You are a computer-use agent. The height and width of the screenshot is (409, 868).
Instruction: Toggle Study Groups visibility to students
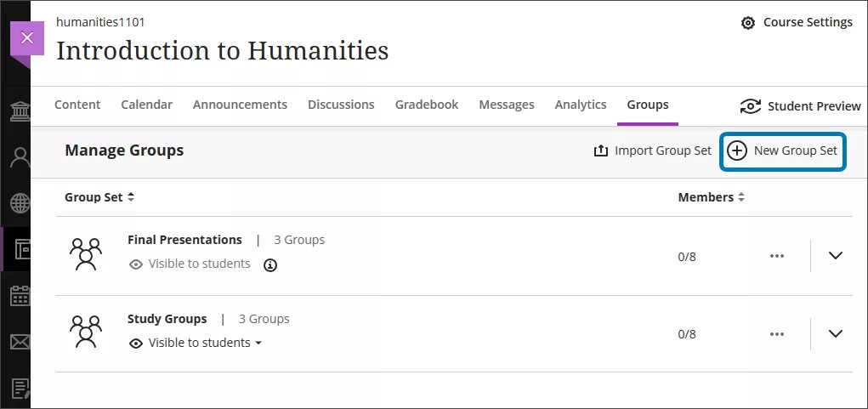coord(196,343)
